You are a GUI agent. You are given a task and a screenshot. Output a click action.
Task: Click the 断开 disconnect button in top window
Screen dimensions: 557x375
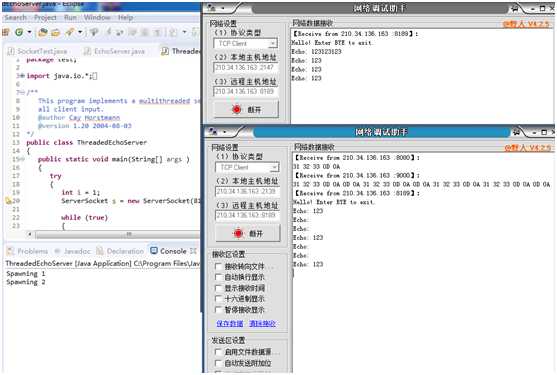pyautogui.click(x=246, y=110)
